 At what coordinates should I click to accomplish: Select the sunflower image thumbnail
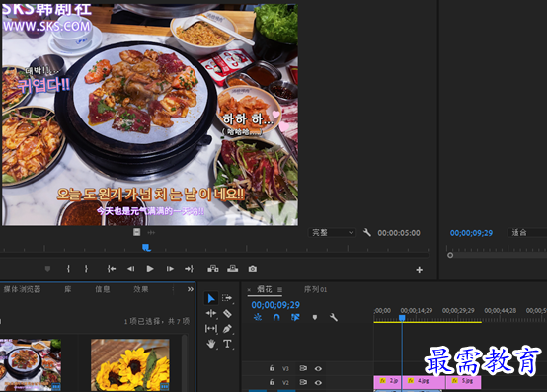(x=130, y=364)
